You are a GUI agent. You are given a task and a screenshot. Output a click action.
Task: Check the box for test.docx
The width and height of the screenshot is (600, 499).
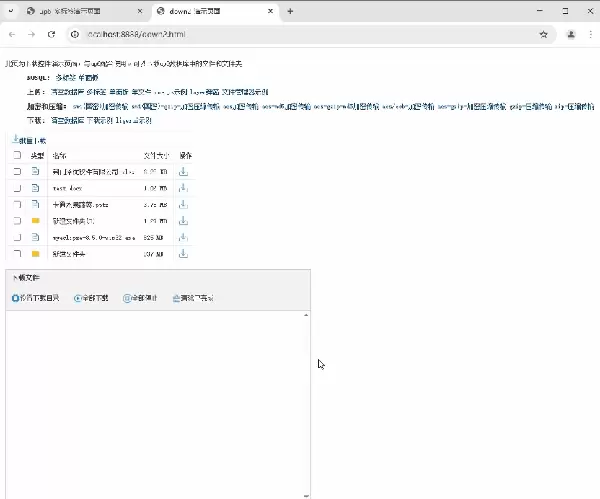point(17,188)
